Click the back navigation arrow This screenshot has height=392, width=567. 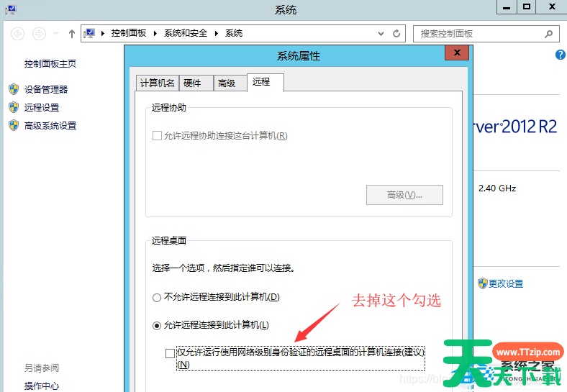(18, 34)
